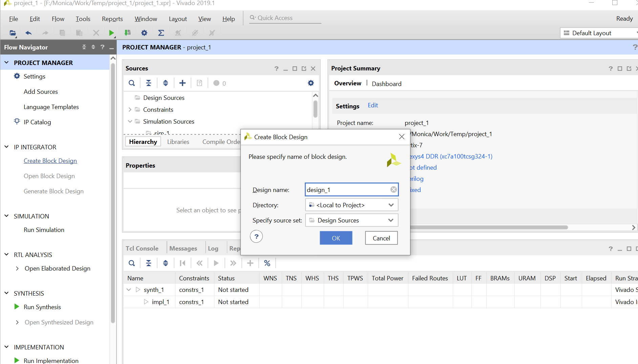Screen dimensions: 638x364
Task: Click the Sigma report toolbar icon
Action: (x=161, y=33)
